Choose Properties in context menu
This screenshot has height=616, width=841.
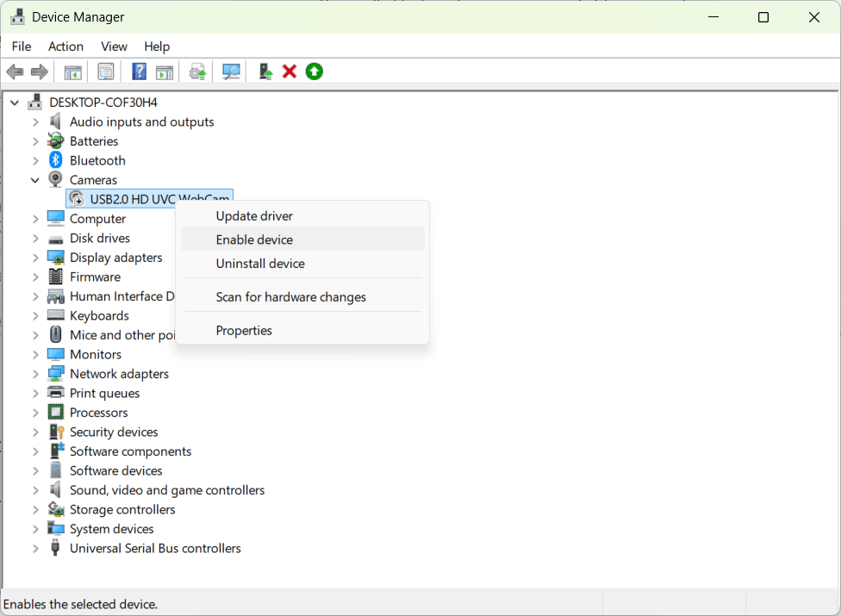[302, 330]
